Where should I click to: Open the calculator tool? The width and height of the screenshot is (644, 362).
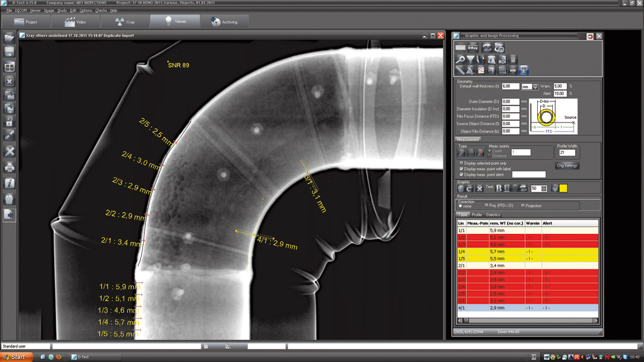[x=514, y=59]
